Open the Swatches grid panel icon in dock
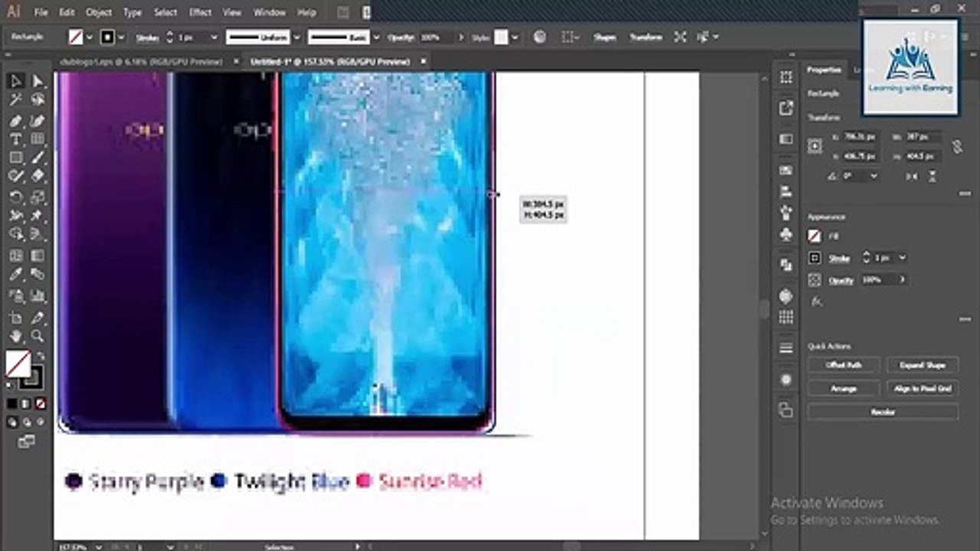 point(786,317)
